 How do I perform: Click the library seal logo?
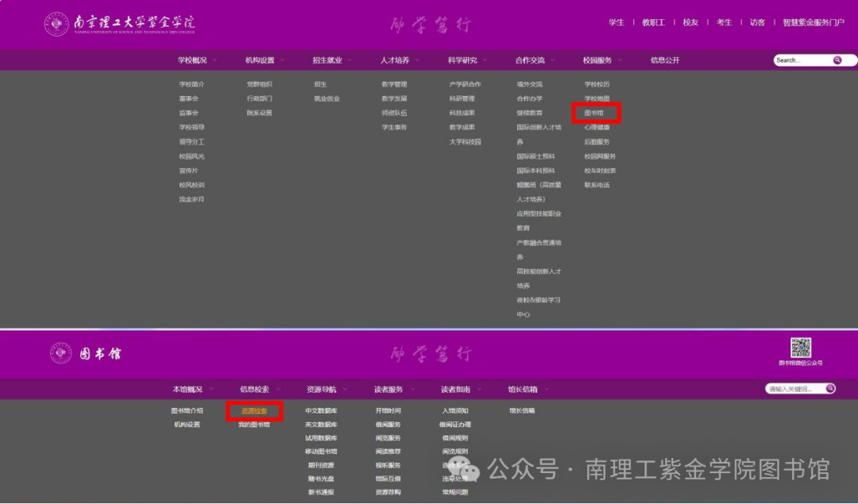click(x=60, y=354)
